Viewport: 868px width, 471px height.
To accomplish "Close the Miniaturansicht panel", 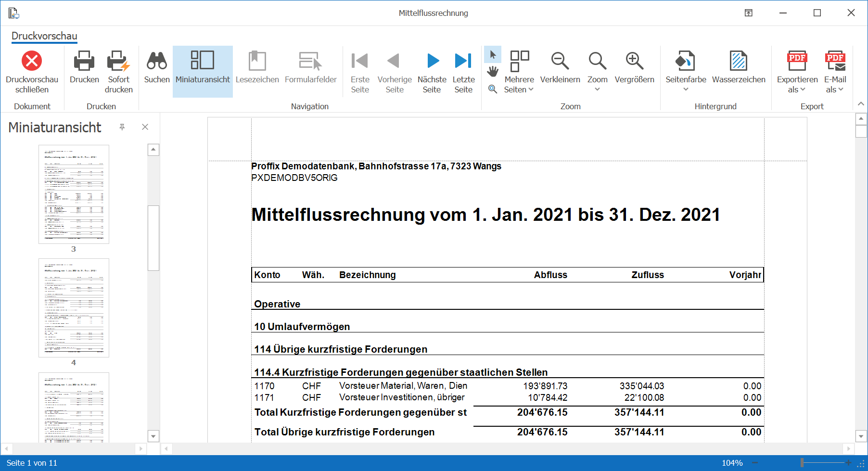I will tap(145, 127).
